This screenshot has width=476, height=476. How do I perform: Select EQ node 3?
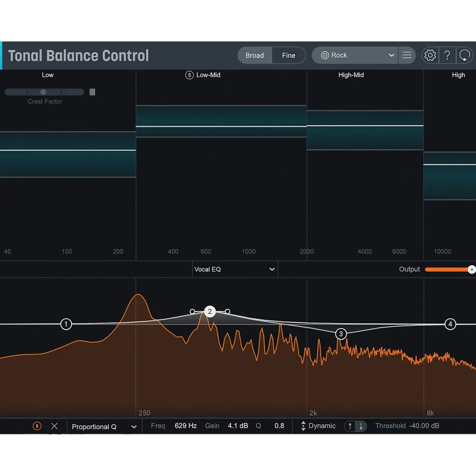click(341, 334)
